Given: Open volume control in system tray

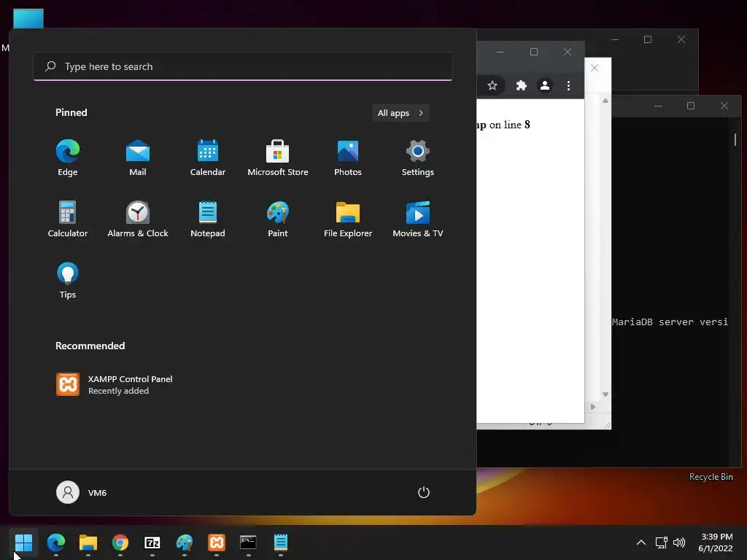Looking at the screenshot, I should click(679, 542).
